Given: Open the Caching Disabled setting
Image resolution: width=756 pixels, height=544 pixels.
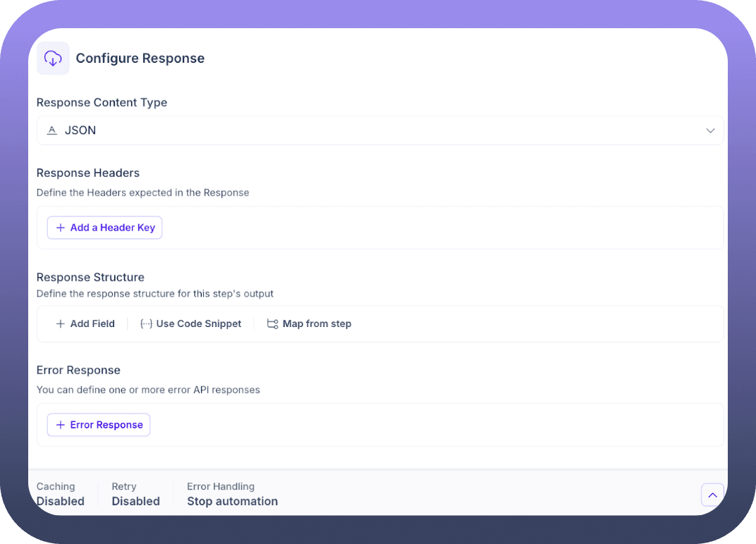Looking at the screenshot, I should point(61,495).
